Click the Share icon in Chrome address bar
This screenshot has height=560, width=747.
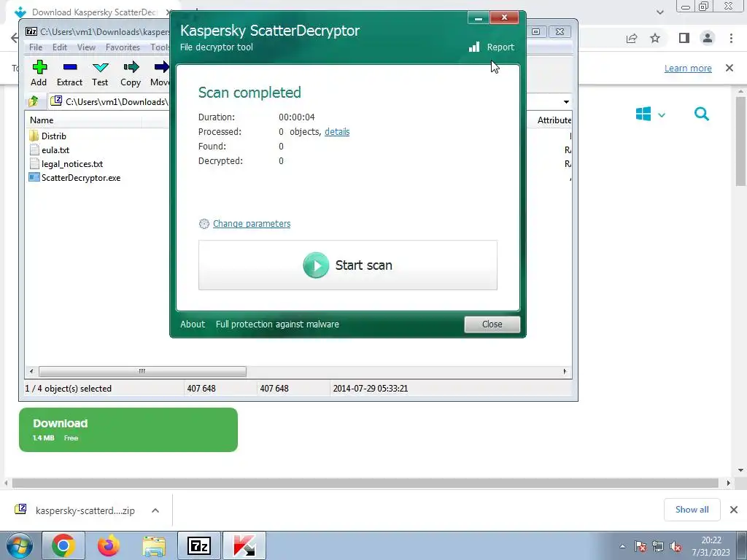click(x=632, y=38)
